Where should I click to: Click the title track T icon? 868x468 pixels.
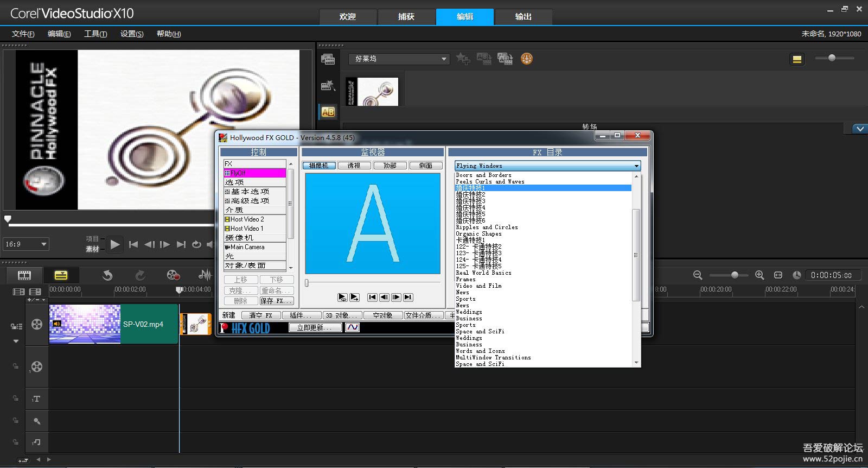[x=36, y=399]
